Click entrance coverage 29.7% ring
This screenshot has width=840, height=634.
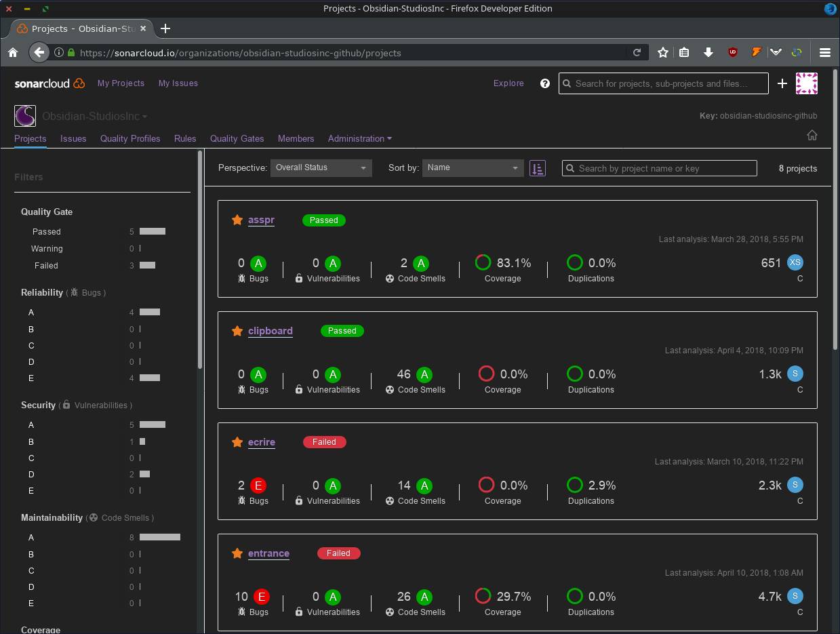(x=483, y=596)
